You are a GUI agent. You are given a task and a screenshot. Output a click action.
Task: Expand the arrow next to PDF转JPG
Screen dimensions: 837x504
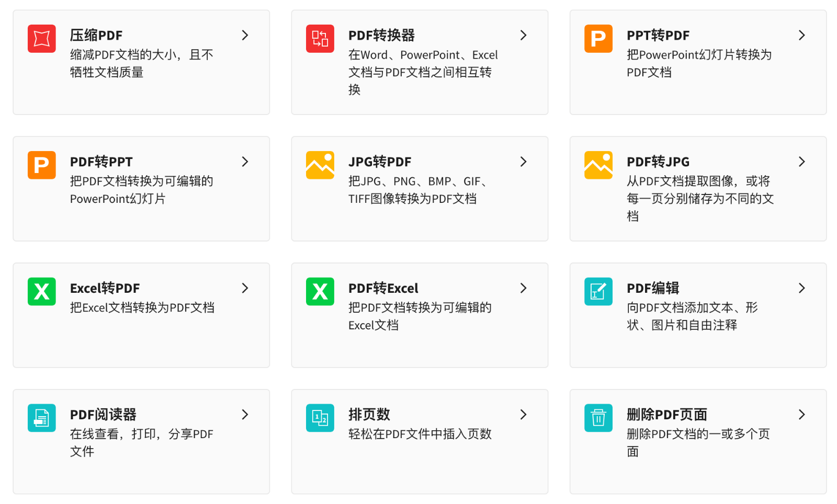point(801,162)
